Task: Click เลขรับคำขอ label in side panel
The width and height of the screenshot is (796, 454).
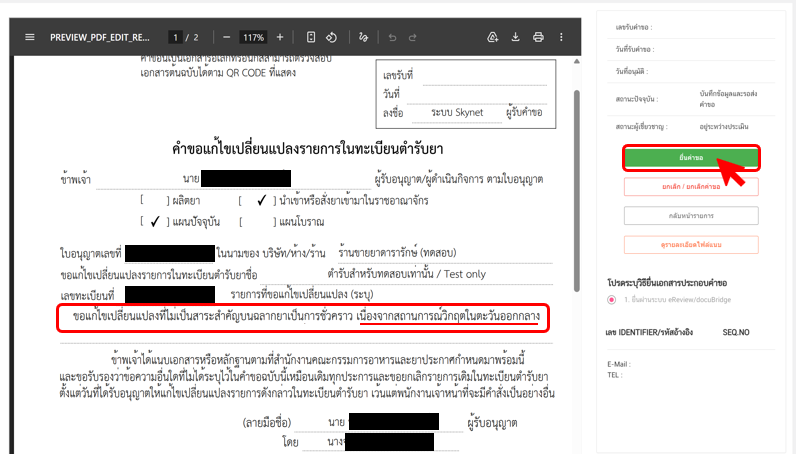Action: [x=634, y=27]
